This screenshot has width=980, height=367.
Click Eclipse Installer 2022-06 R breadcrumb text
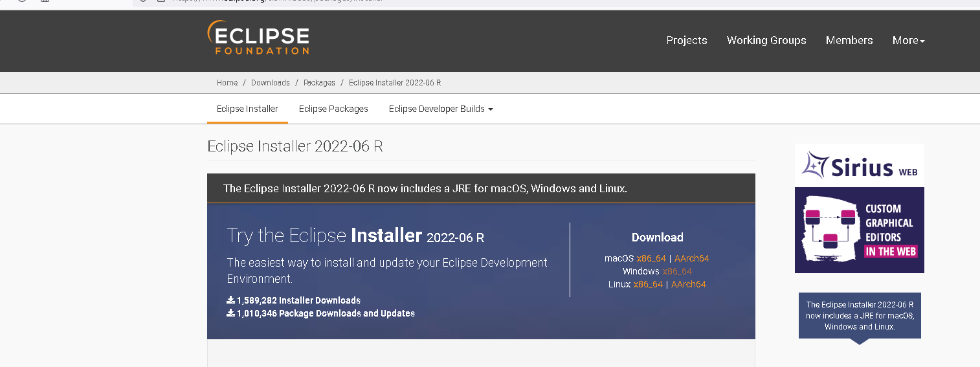pyautogui.click(x=395, y=83)
